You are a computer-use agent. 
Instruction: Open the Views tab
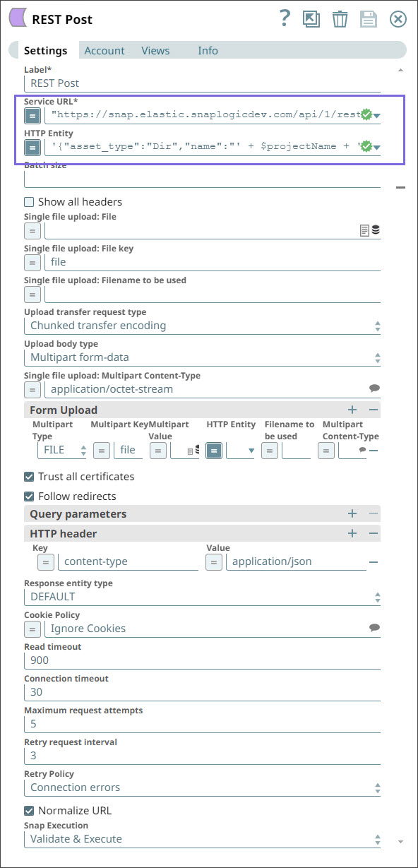[x=155, y=50]
